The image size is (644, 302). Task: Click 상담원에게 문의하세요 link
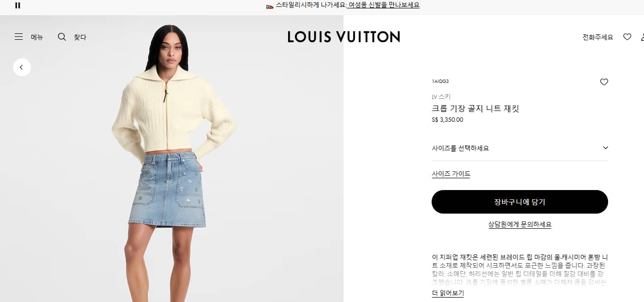click(520, 224)
